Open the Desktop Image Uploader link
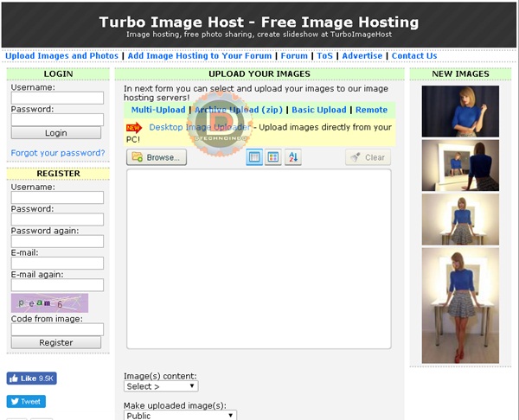The width and height of the screenshot is (519, 420). point(200,127)
